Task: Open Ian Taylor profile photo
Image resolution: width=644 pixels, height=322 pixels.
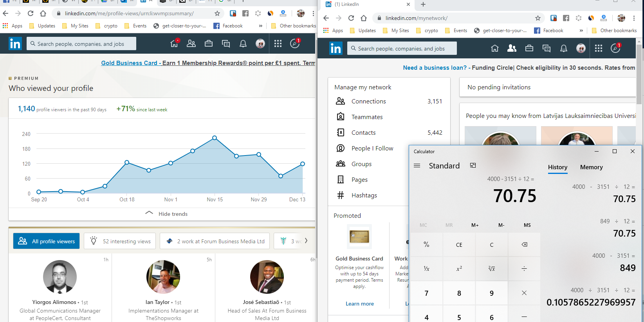Action: point(163,277)
